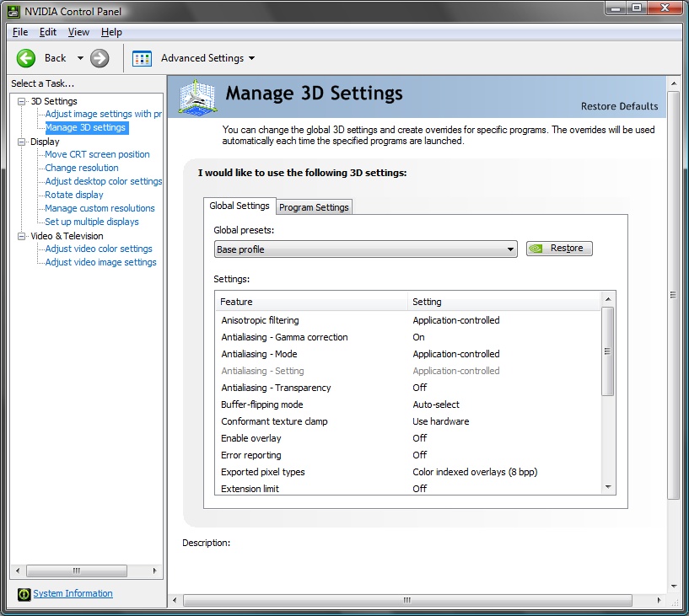Click Color indexed overlays (8 bpp) value
Image resolution: width=689 pixels, height=616 pixels.
[x=475, y=472]
